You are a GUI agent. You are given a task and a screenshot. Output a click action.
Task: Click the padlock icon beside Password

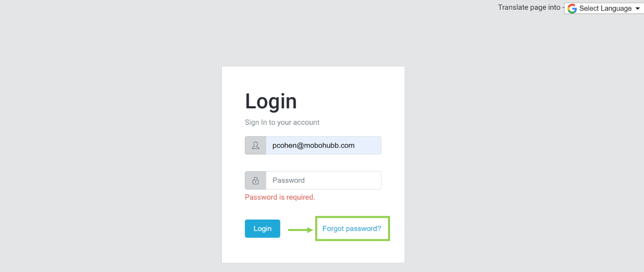256,181
